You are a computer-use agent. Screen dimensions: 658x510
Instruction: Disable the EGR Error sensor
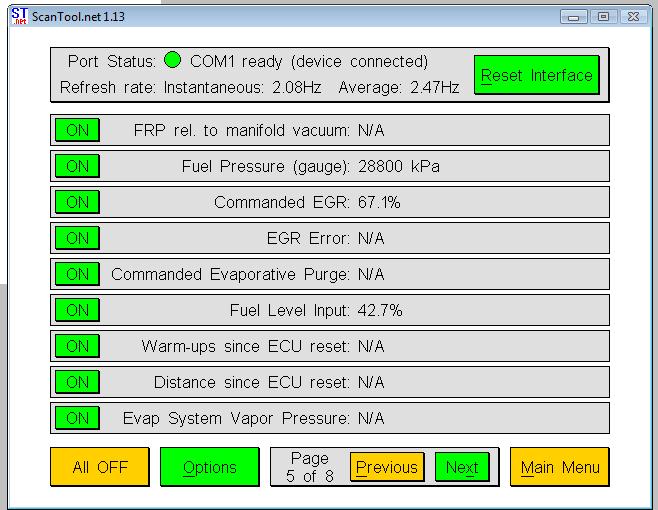[77, 238]
